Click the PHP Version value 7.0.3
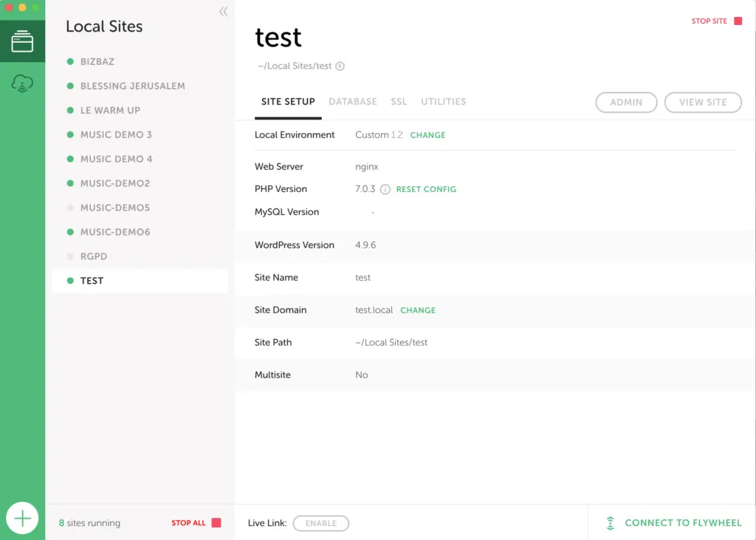This screenshot has height=540, width=756. (x=365, y=189)
